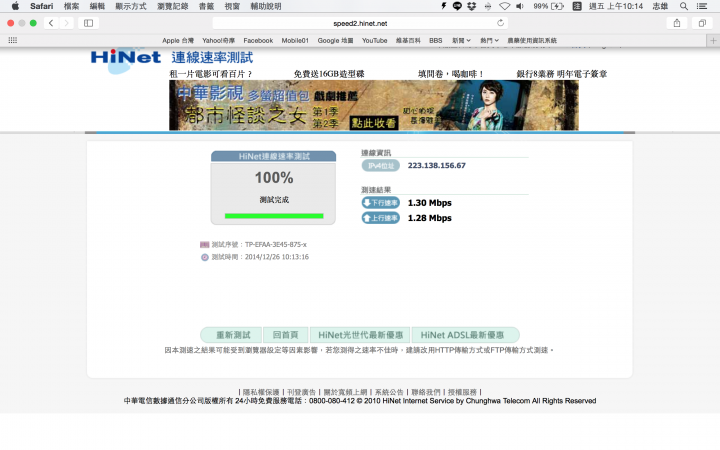Open the Google 地圖 bookmark
The width and height of the screenshot is (720, 450).
pos(335,40)
